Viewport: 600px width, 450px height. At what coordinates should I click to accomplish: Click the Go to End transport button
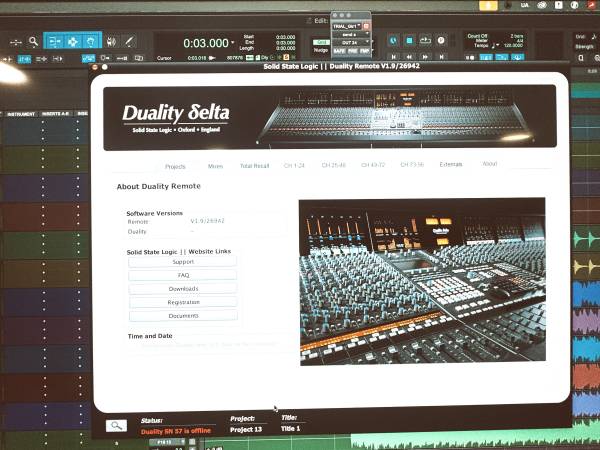tap(441, 57)
